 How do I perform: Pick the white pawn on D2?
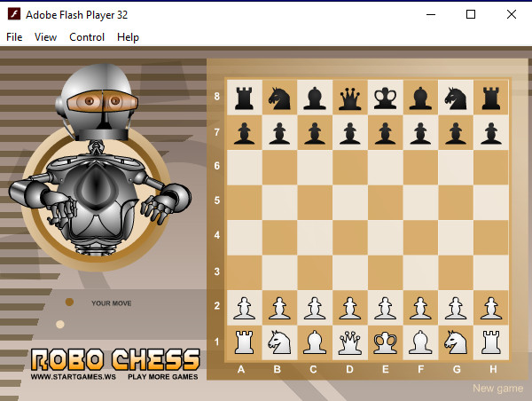click(x=350, y=308)
